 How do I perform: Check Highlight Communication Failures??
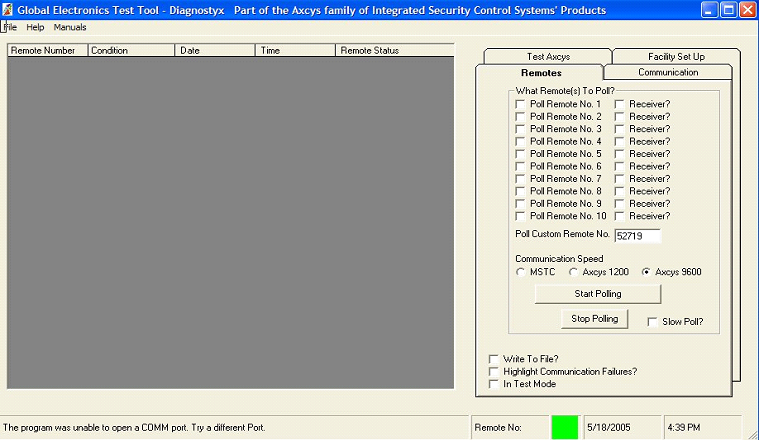(x=494, y=372)
